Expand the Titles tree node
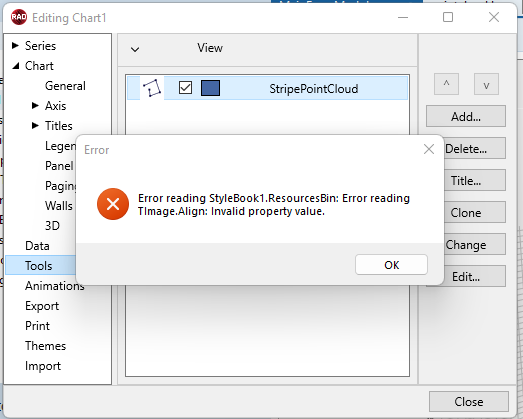Screen dimensions: 523x419 click(x=35, y=125)
